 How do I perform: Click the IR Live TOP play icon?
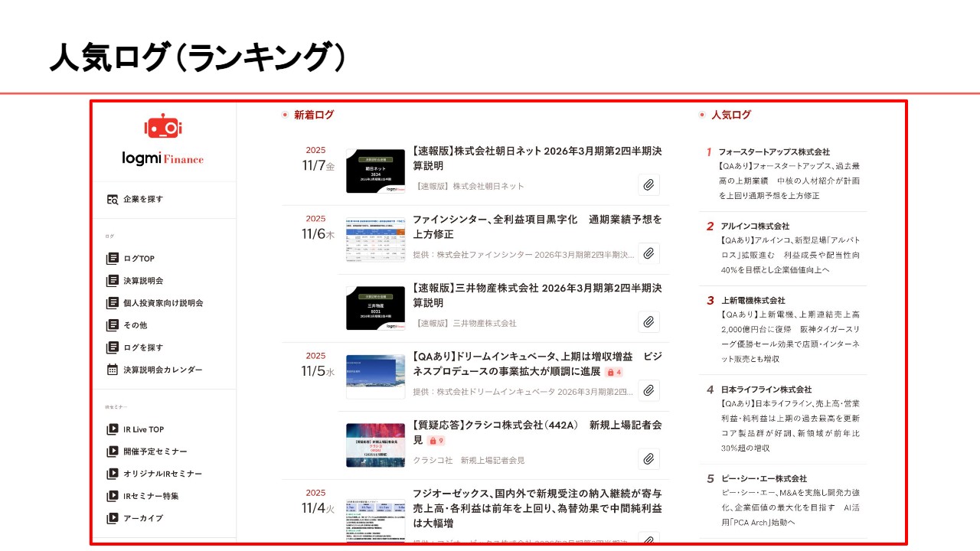(x=113, y=429)
